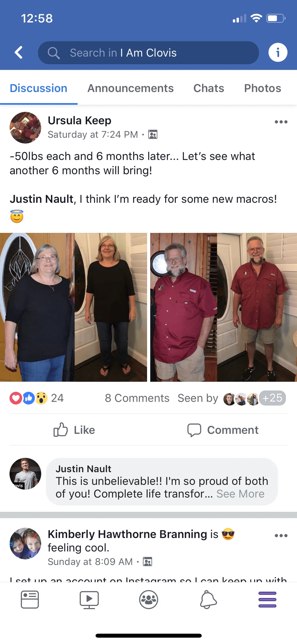The image size is (297, 644).
Task: Search in I Am Clovis field
Action: (x=148, y=53)
